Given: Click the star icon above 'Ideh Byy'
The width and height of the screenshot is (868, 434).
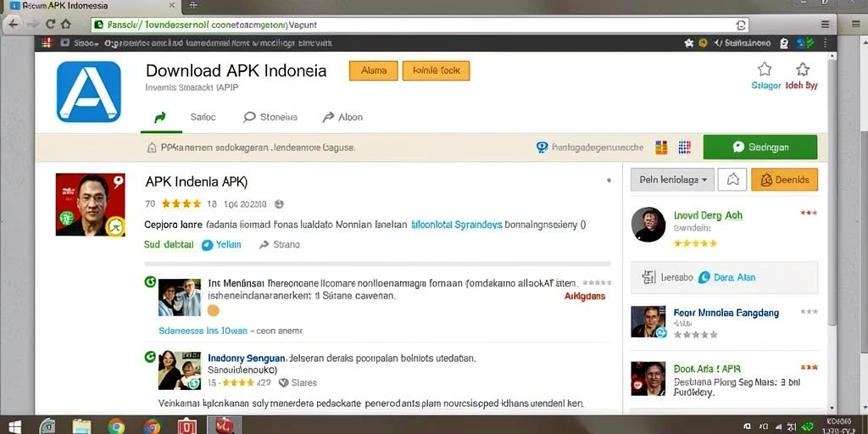Looking at the screenshot, I should (803, 70).
